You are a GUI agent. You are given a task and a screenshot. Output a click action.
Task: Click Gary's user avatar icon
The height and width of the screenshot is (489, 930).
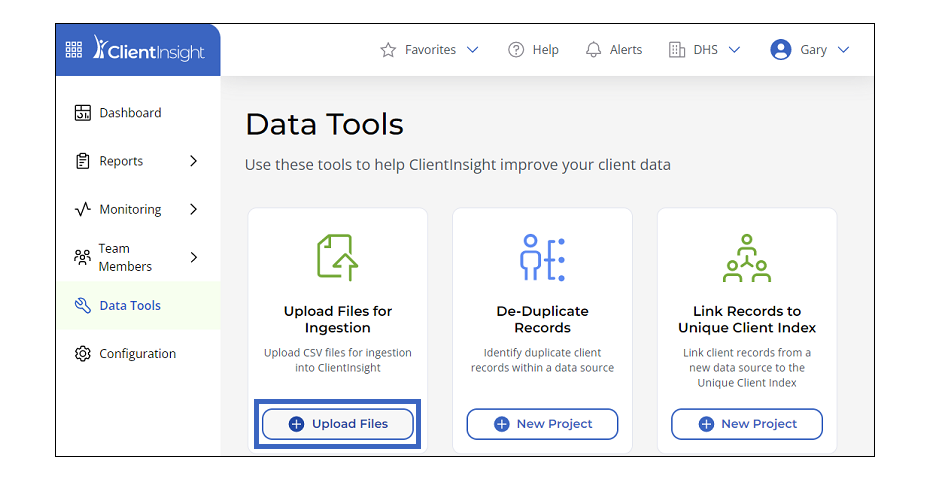coord(781,50)
